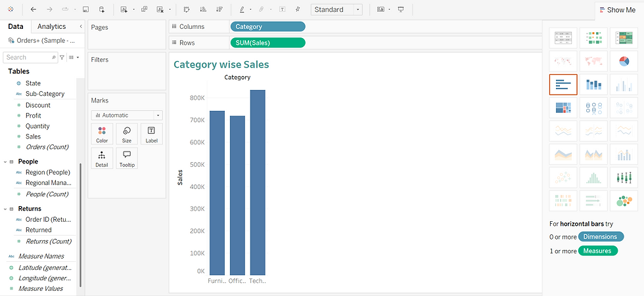Click the data pane vertical scrollbar
Image resolution: width=644 pixels, height=296 pixels.
[x=80, y=224]
